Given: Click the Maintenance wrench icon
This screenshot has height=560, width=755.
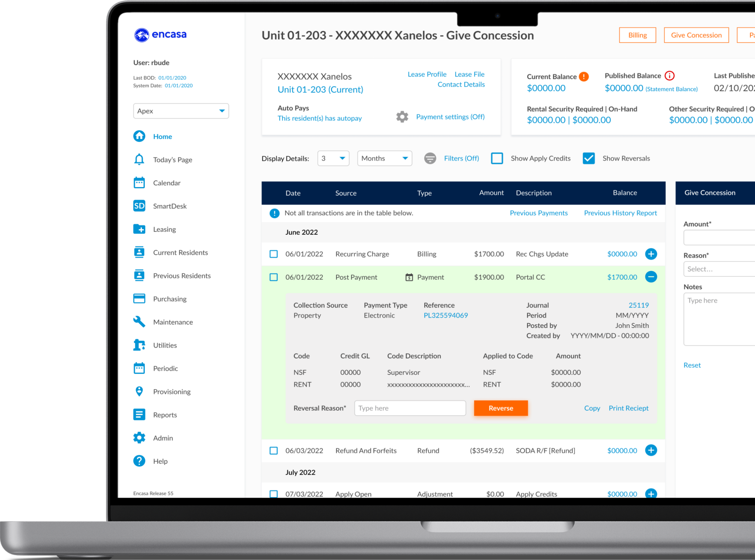Looking at the screenshot, I should (139, 322).
